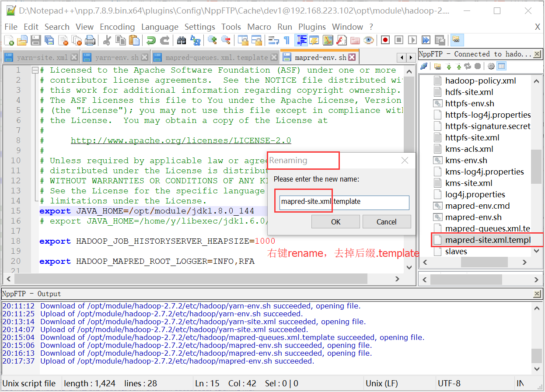Click the tab bar left scroll arrow
Screen dimensions: 545x392
tap(401, 57)
